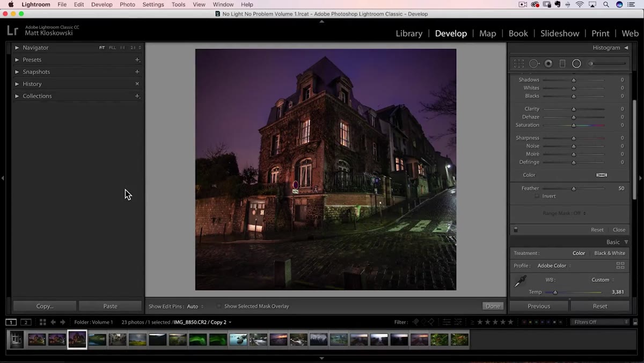Switch to the Print module
Viewport: 644px width, 363px height.
[x=600, y=33]
